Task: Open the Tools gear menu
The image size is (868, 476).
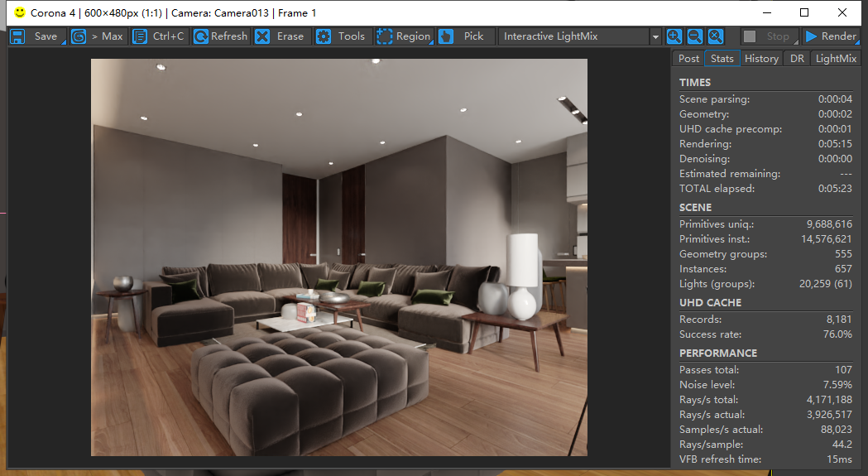Action: coord(342,36)
